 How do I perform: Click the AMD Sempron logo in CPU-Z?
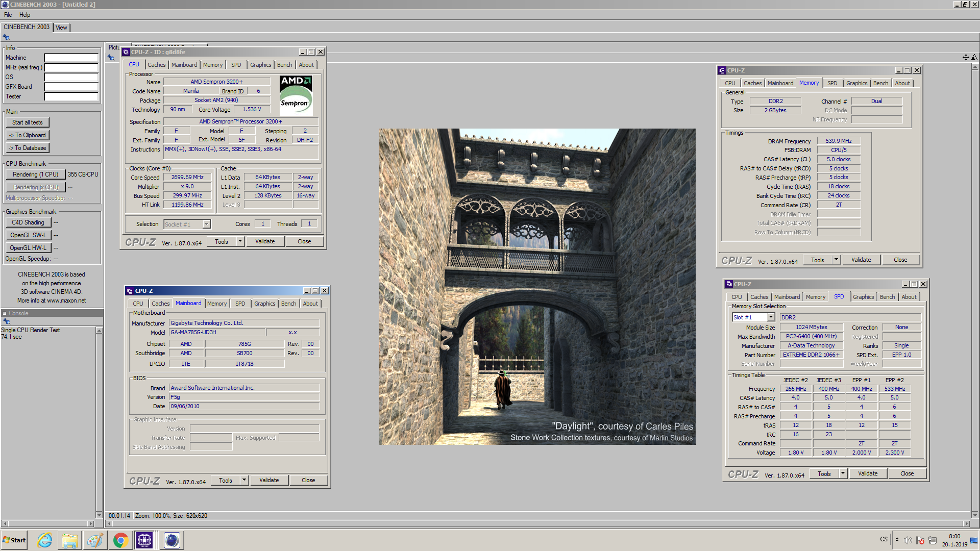296,95
